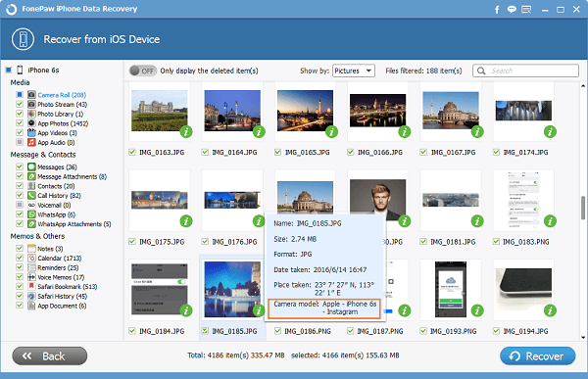The height and width of the screenshot is (379, 588).
Task: Uncheck the Messages checkbox
Action: (20, 166)
